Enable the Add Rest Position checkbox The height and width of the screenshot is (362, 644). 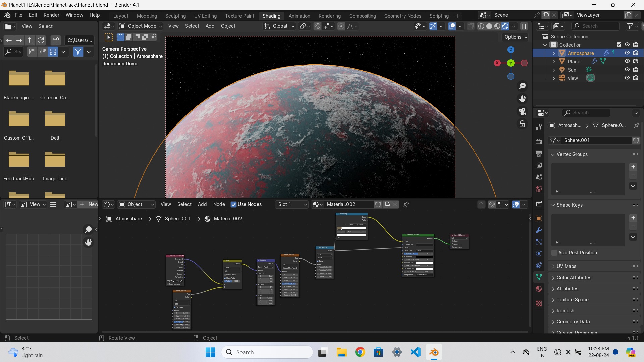[554, 253]
